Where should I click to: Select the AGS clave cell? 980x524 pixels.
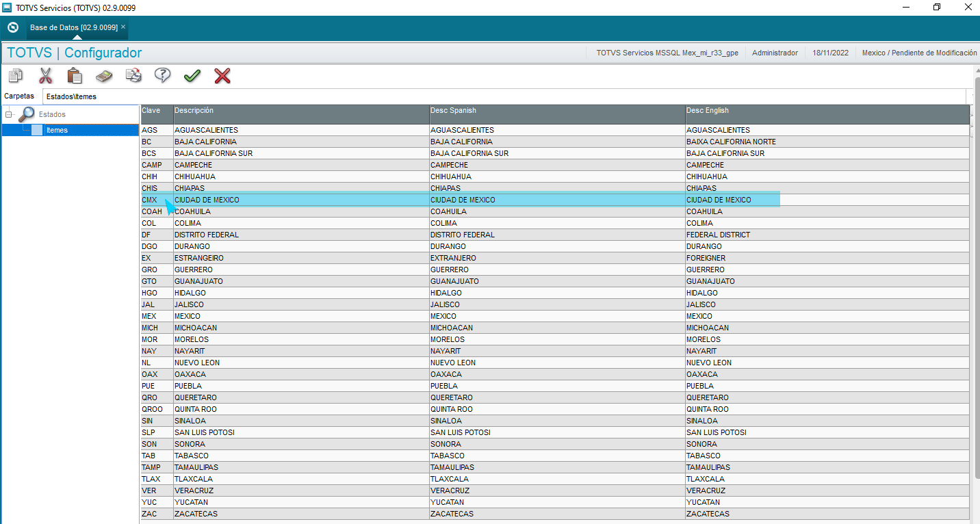pos(157,130)
